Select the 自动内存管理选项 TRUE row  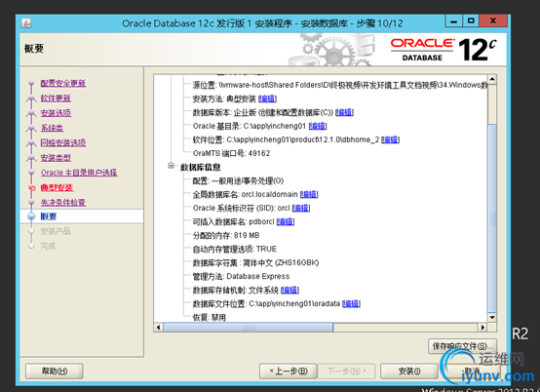(235, 249)
